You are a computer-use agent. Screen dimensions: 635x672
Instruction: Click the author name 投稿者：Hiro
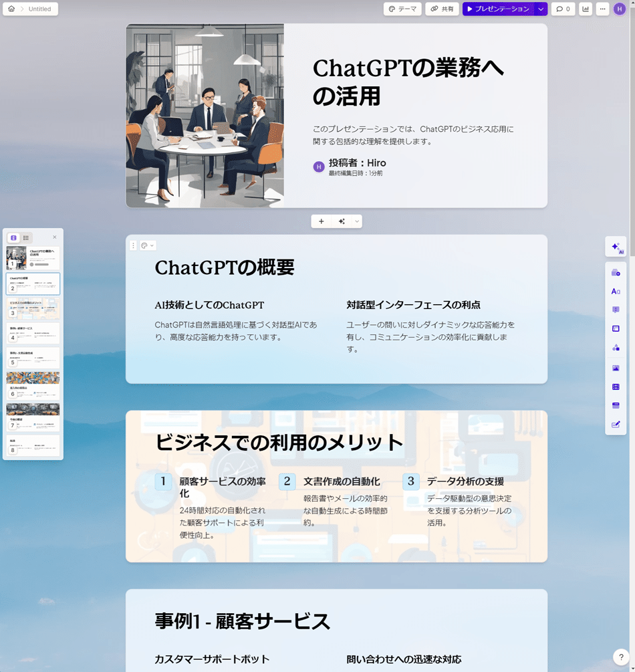point(358,163)
